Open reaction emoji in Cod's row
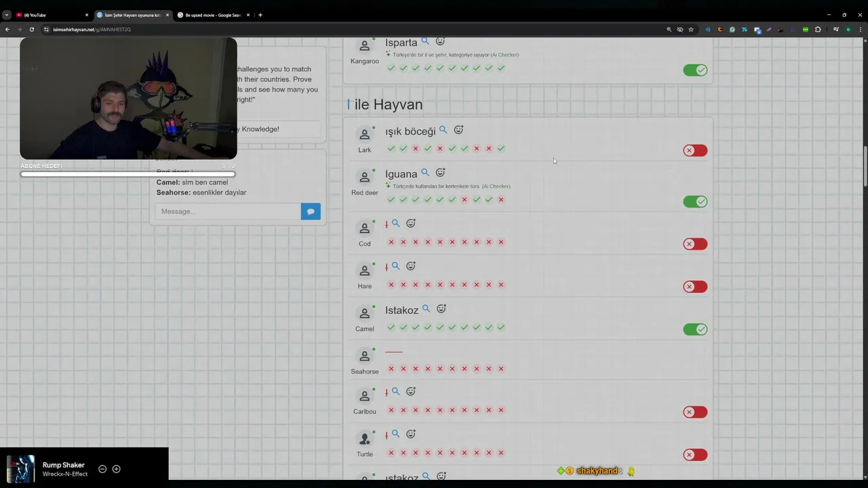The height and width of the screenshot is (488, 868). tap(410, 223)
